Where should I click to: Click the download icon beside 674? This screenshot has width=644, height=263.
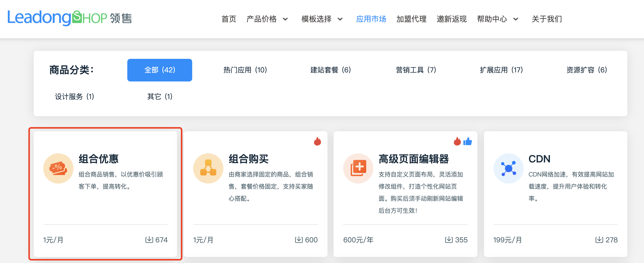click(149, 240)
